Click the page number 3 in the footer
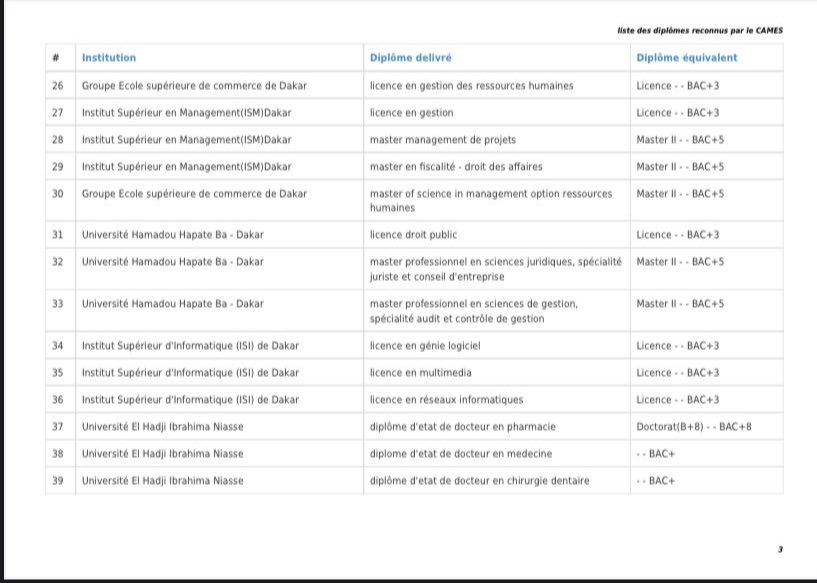817x583 pixels. coord(780,549)
